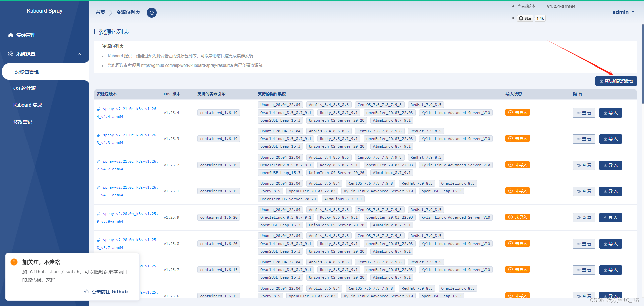The height and width of the screenshot is (306, 644).
Task: Open 修改密码 menu item
Action: pos(23,122)
